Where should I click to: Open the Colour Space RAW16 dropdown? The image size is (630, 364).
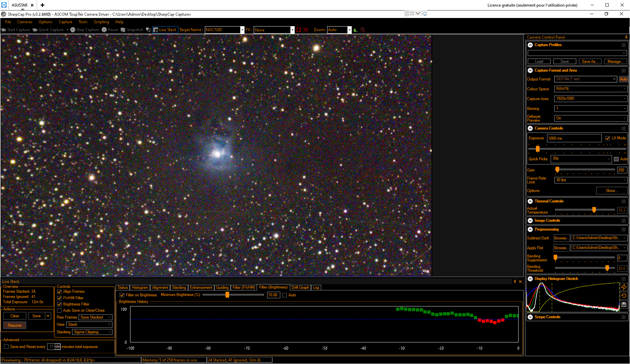[591, 89]
